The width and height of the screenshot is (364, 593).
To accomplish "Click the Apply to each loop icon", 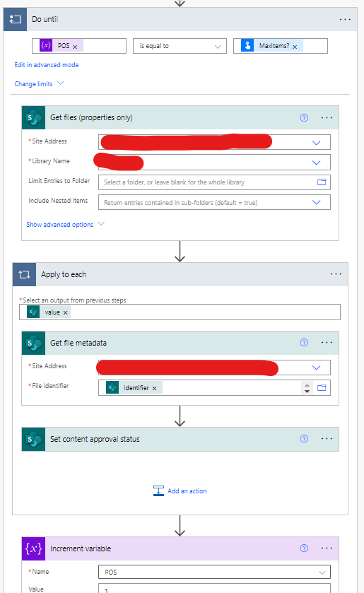I will (x=25, y=274).
